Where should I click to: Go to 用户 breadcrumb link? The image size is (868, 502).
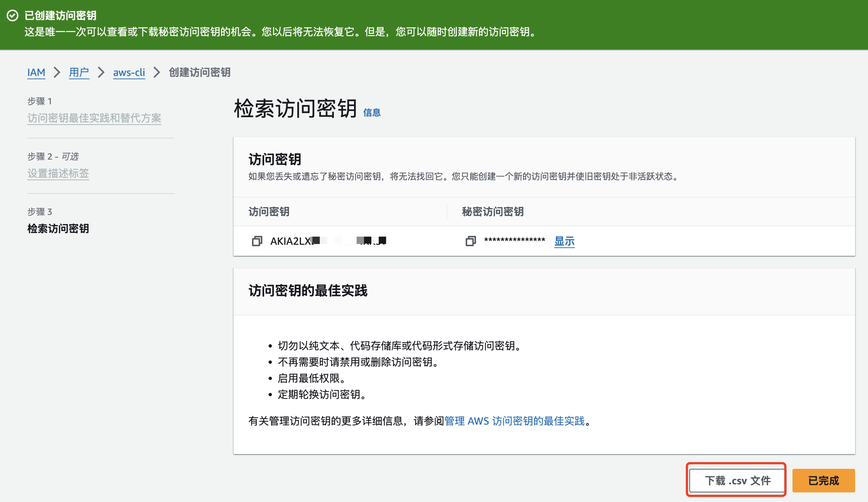(79, 72)
